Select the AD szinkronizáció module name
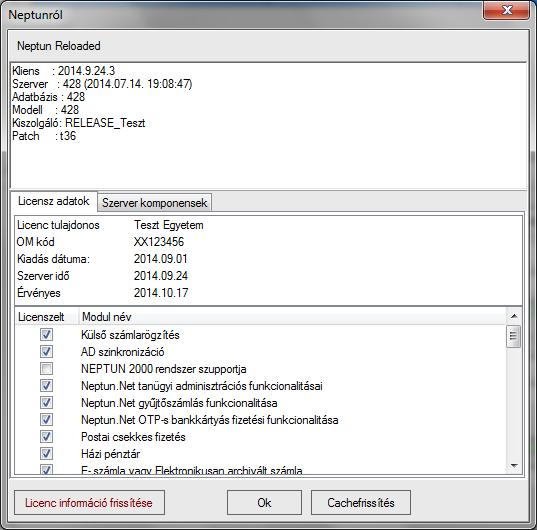The width and height of the screenshot is (537, 530). coord(122,352)
